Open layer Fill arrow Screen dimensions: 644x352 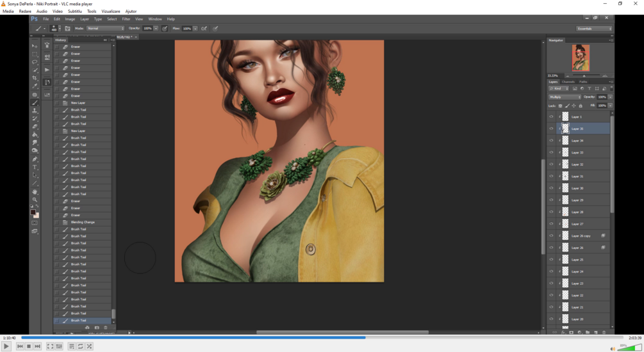click(x=610, y=106)
